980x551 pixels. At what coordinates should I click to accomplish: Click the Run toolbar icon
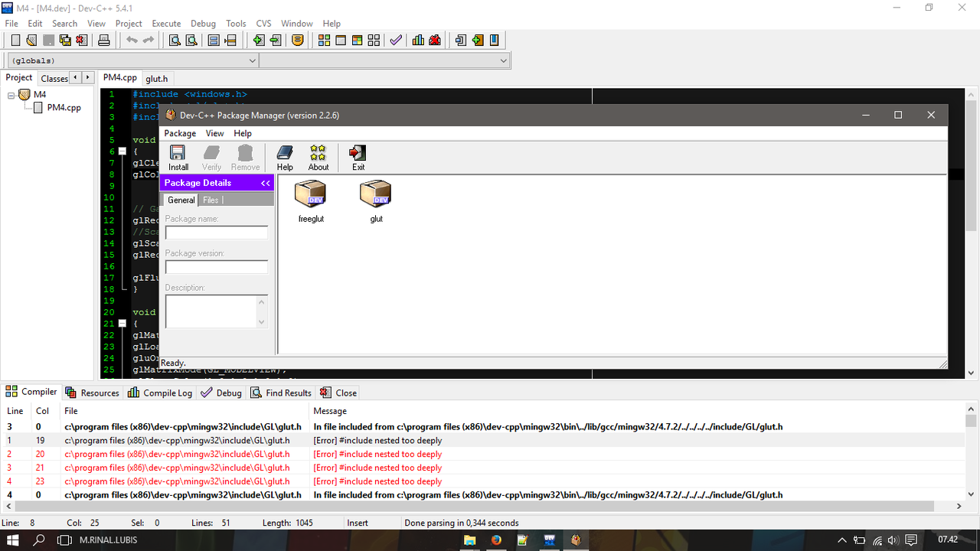[x=341, y=41]
